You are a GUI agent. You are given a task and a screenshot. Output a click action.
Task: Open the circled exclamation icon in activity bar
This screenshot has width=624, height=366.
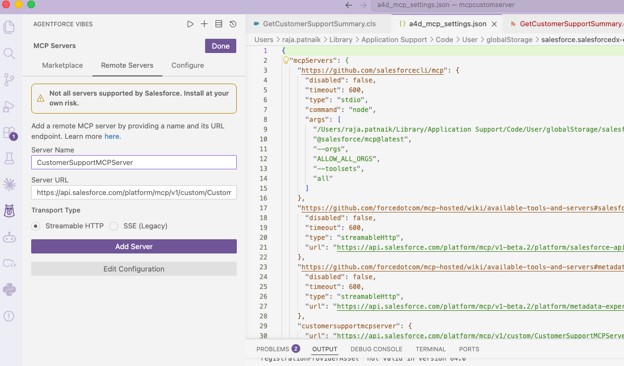(x=9, y=316)
